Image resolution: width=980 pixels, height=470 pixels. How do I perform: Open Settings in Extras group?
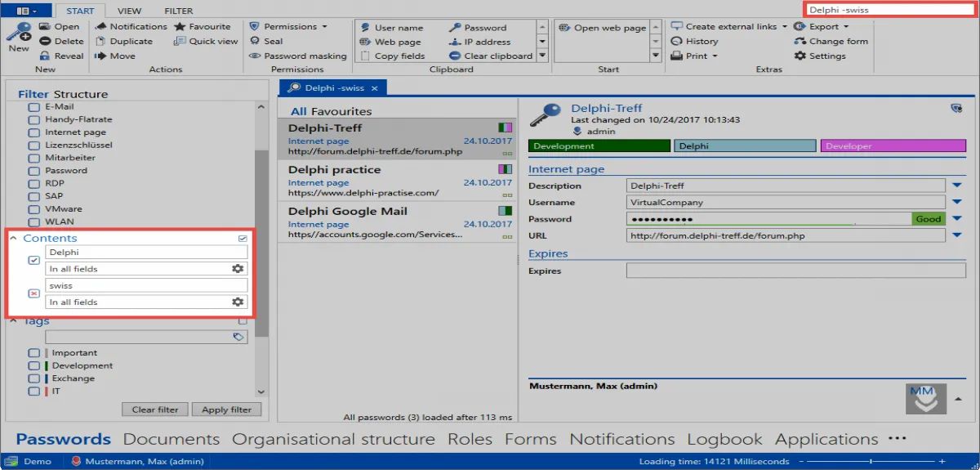[820, 56]
